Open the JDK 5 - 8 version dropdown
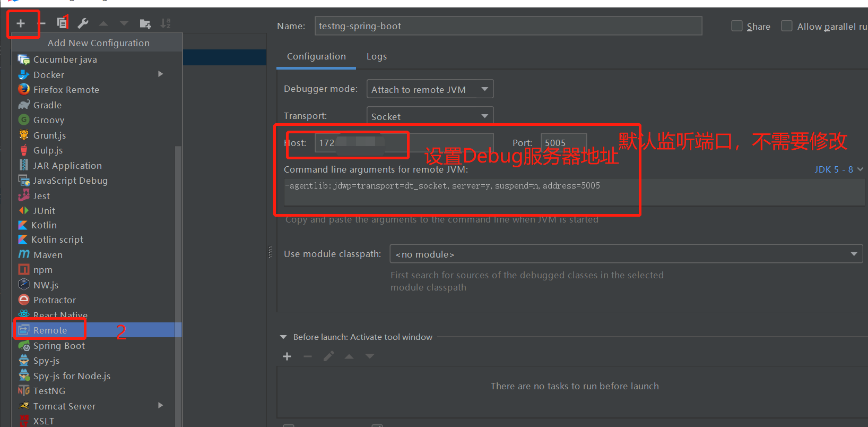 [x=839, y=169]
